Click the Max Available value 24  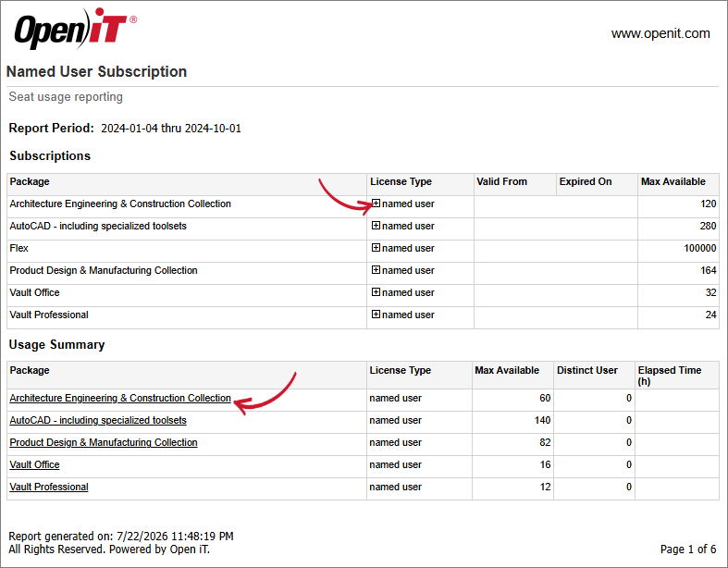710,315
